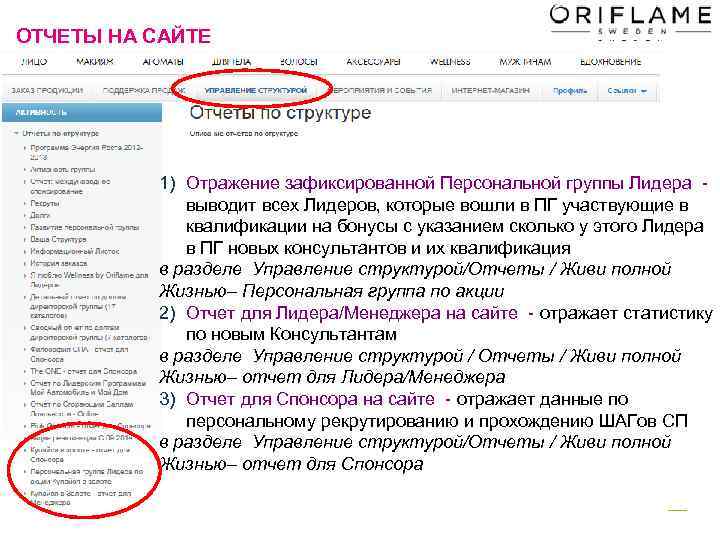This screenshot has height=540, width=720.
Task: Open the WELLNESS category
Action: point(450,62)
